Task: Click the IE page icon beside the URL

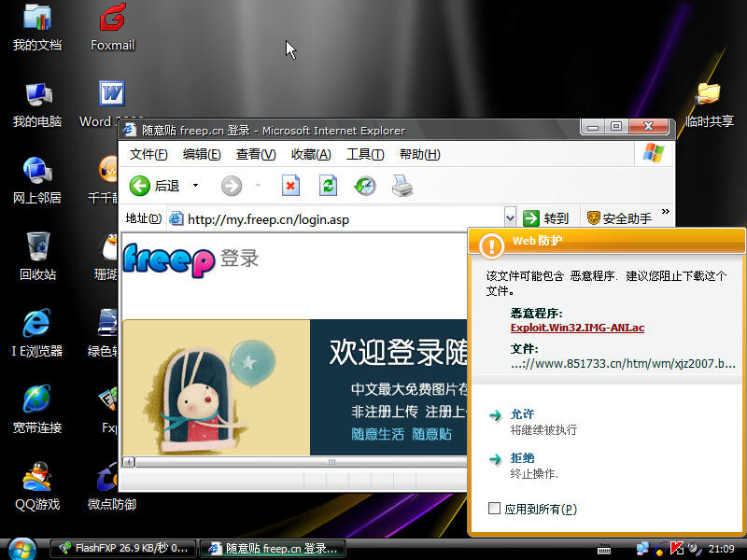Action: tap(176, 218)
